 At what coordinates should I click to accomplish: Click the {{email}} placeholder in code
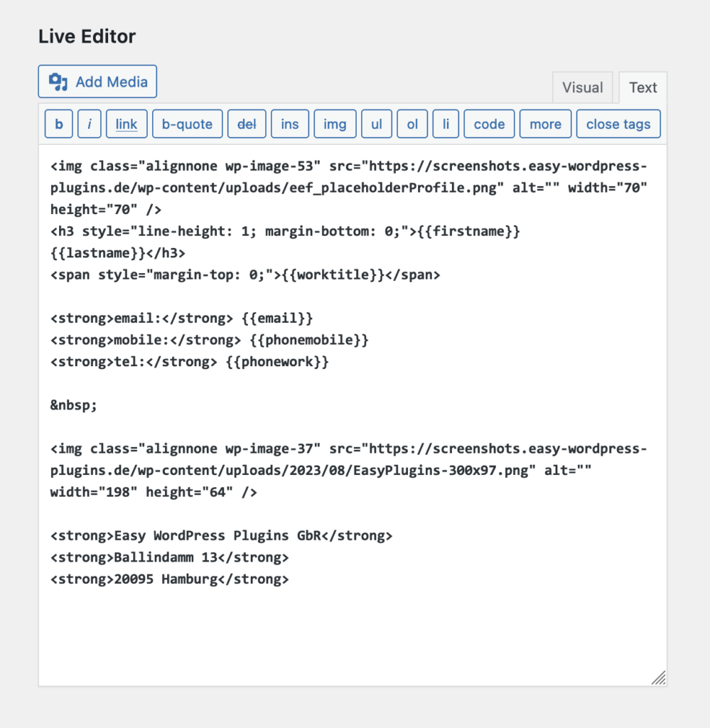coord(277,318)
